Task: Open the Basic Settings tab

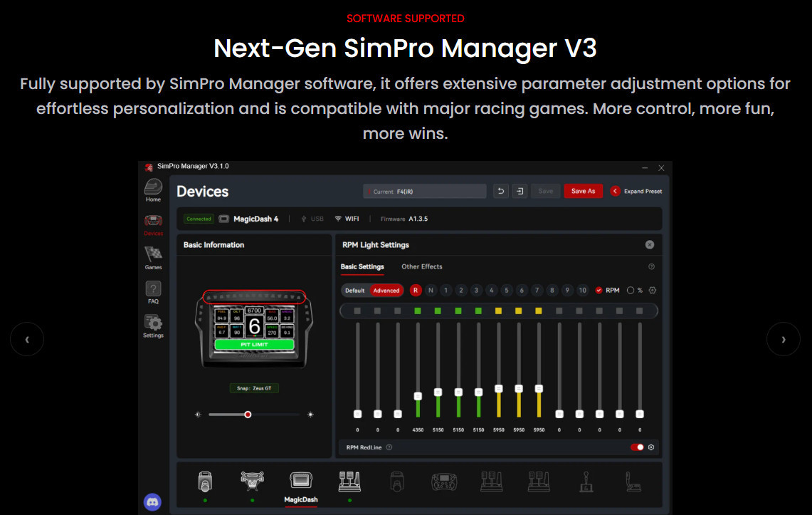Action: click(362, 267)
